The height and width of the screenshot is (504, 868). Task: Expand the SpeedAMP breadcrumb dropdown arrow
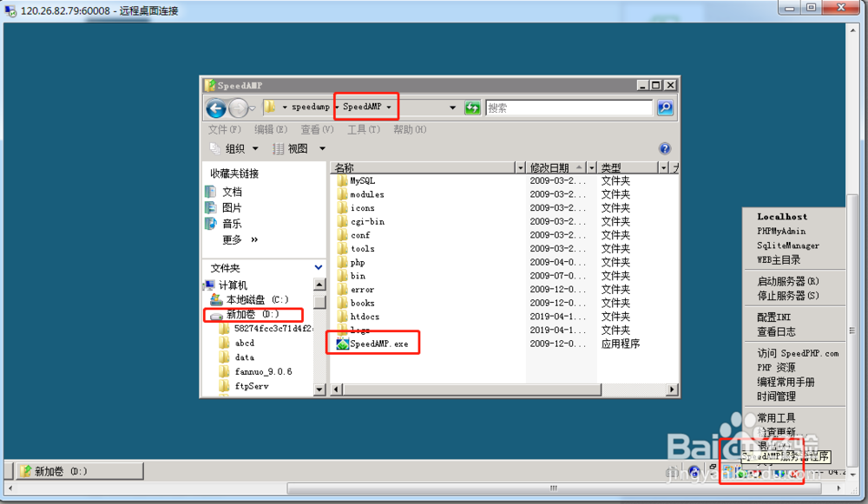click(389, 107)
